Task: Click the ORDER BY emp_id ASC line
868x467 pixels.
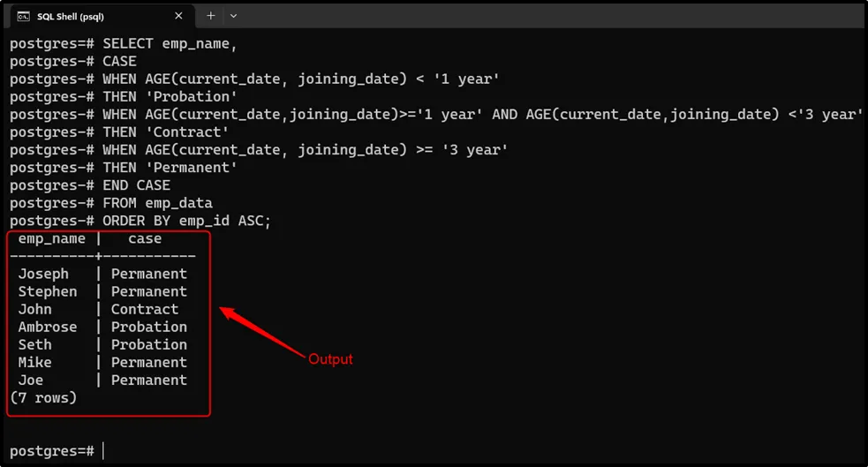Action: click(186, 220)
